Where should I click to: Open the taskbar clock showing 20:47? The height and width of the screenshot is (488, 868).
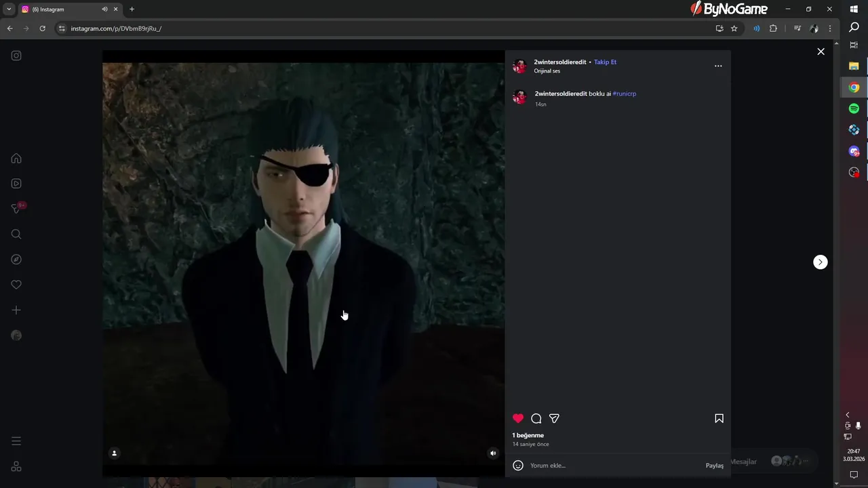tap(854, 455)
